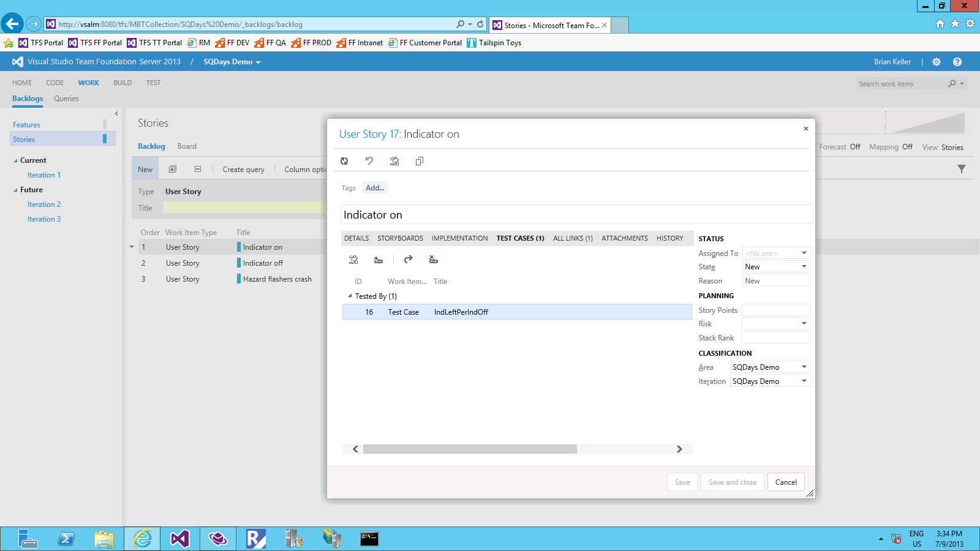Open the help question mark icon
This screenshot has height=551, width=980.
[957, 62]
